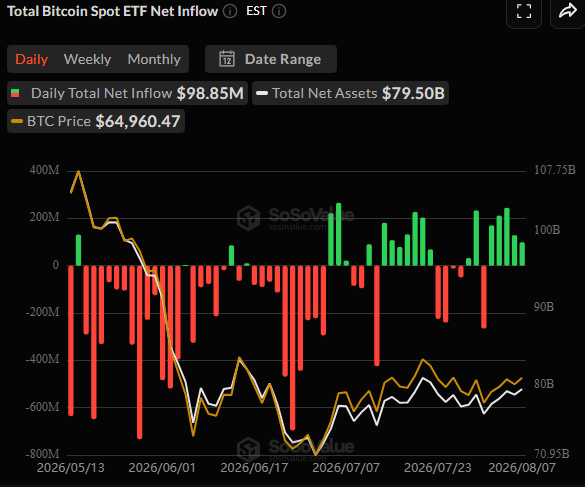This screenshot has height=487, width=585.
Task: Click the calendar icon in Date Range
Action: [227, 59]
